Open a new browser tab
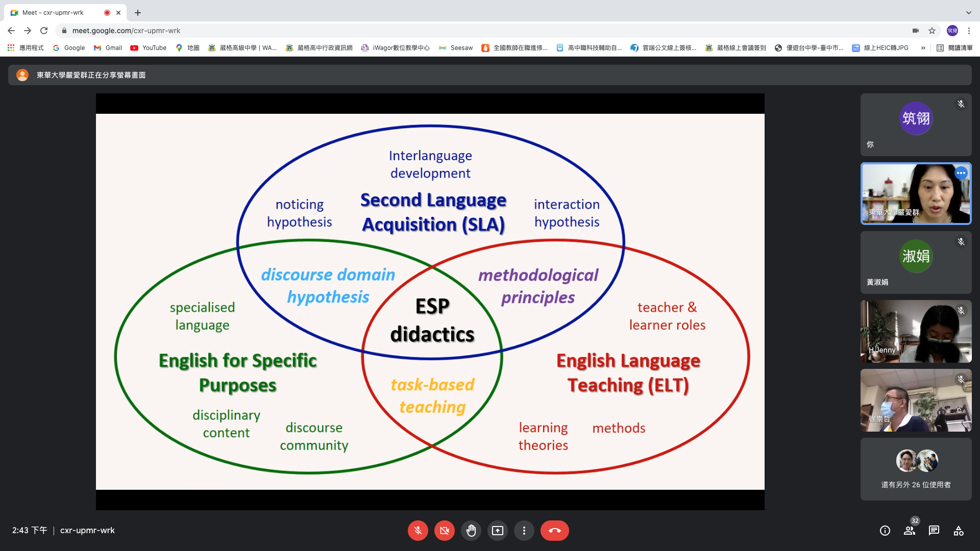 (x=138, y=13)
